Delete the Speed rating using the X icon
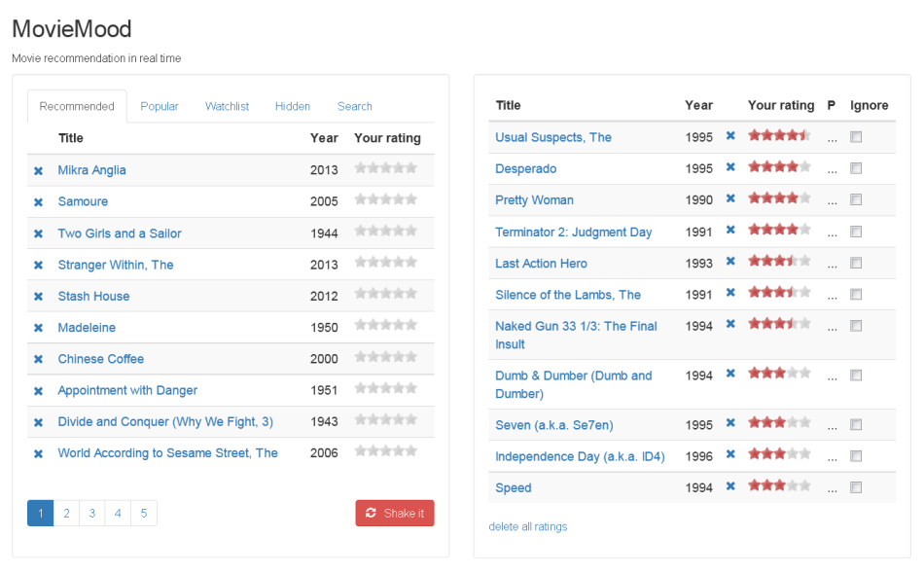 (730, 486)
